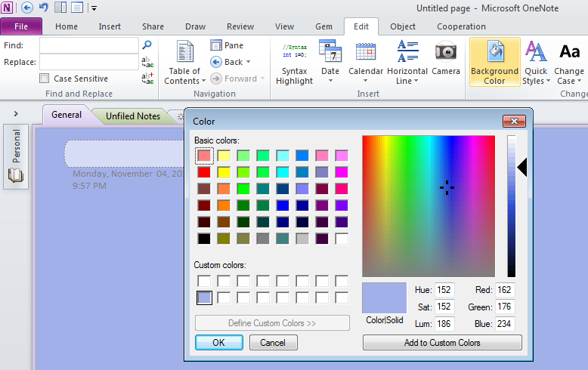Open the Customize Quick Access Toolbar arrow
588x370 pixels.
[x=94, y=8]
